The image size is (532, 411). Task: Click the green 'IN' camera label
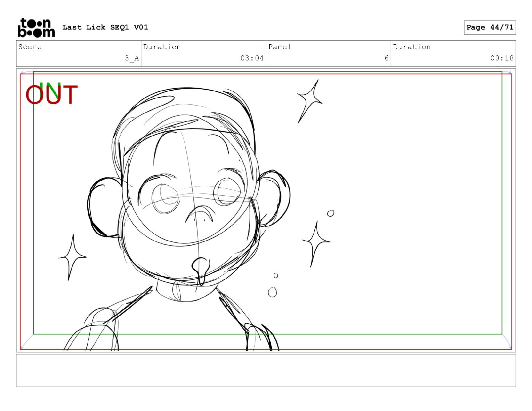coord(50,90)
